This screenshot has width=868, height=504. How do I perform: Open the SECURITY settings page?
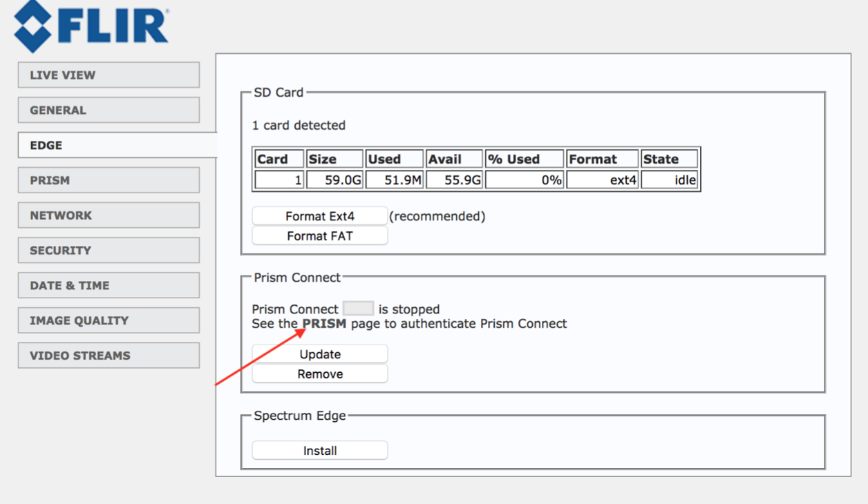click(x=108, y=251)
